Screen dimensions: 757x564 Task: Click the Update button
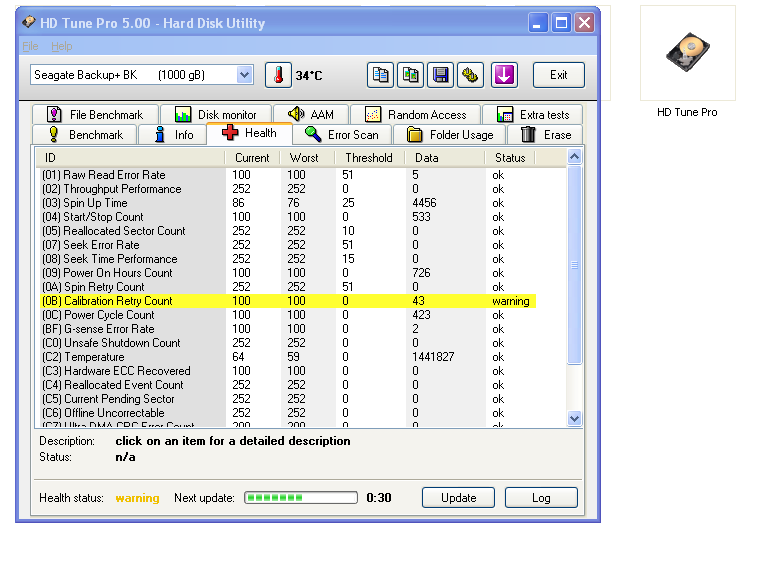pyautogui.click(x=458, y=497)
